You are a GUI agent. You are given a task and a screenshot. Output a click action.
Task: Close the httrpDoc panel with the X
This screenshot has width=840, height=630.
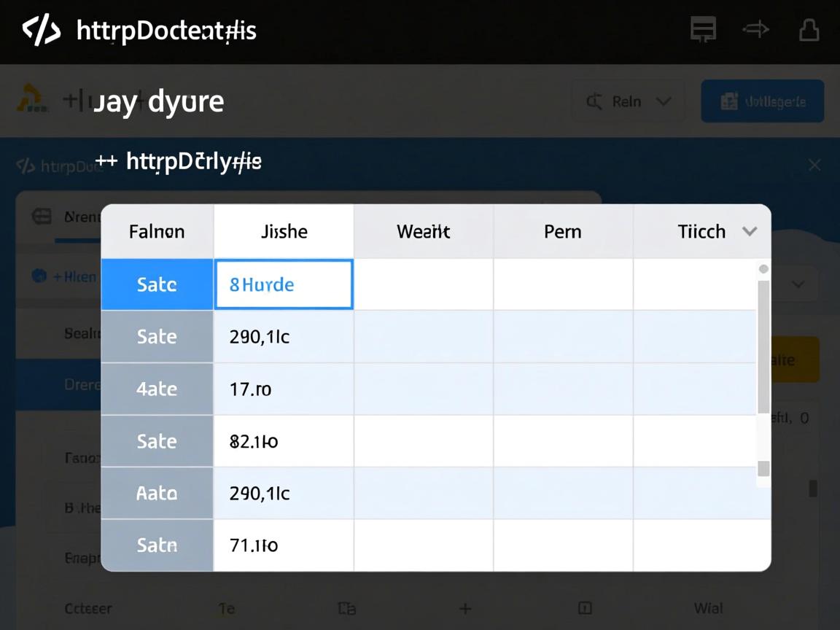(814, 166)
